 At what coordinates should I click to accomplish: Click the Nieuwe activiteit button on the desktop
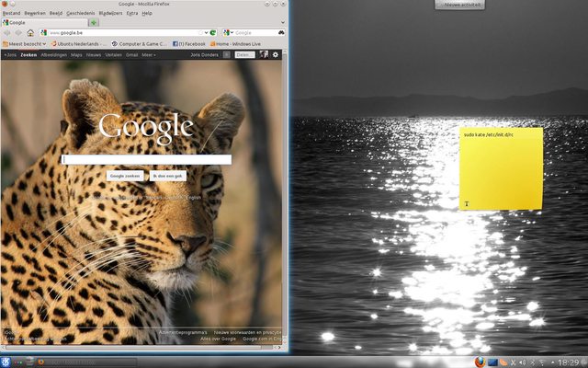pos(459,5)
